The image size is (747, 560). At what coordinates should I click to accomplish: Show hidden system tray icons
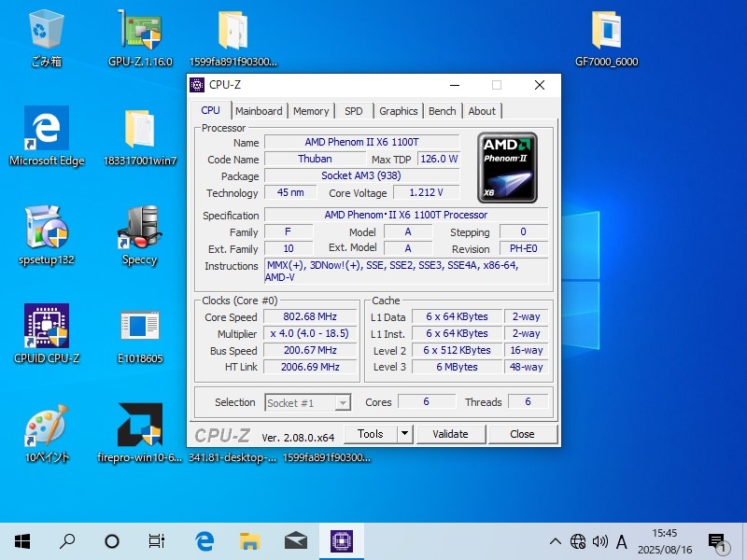coord(555,541)
